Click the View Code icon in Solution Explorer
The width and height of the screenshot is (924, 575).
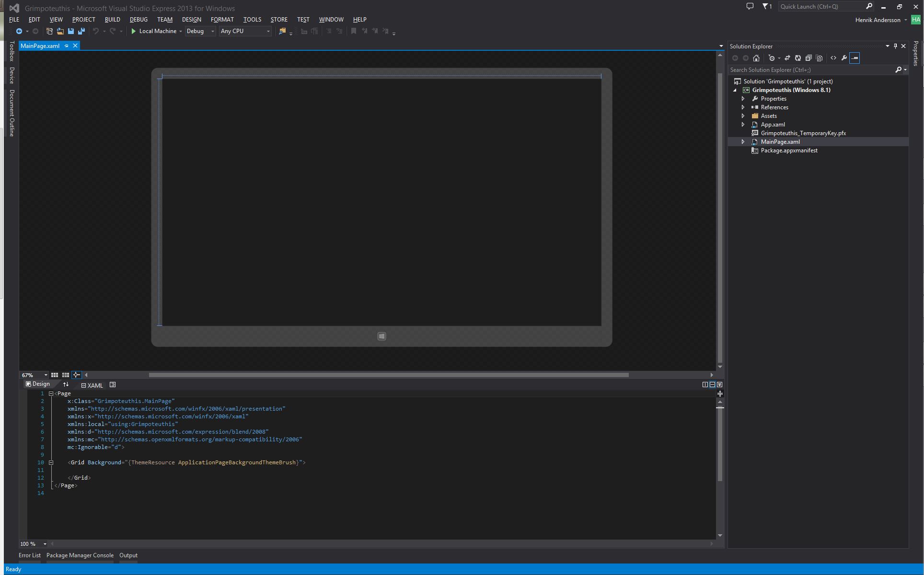pyautogui.click(x=833, y=58)
